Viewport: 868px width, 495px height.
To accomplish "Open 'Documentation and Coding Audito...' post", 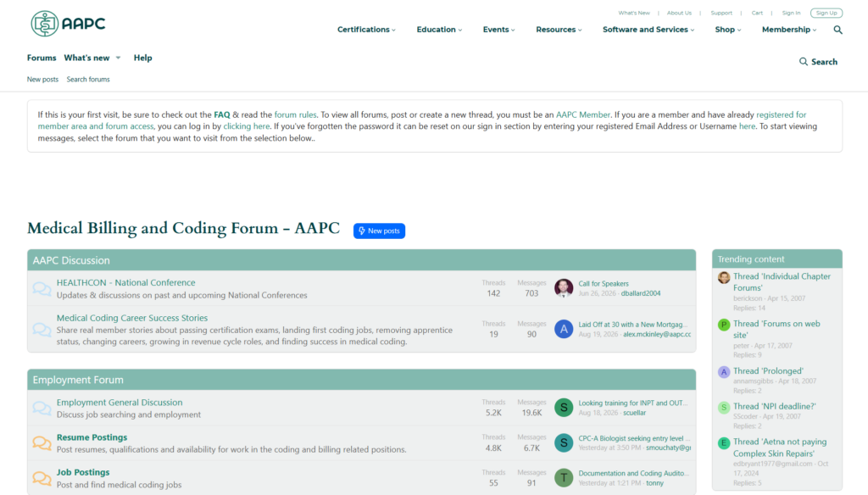I will 633,473.
